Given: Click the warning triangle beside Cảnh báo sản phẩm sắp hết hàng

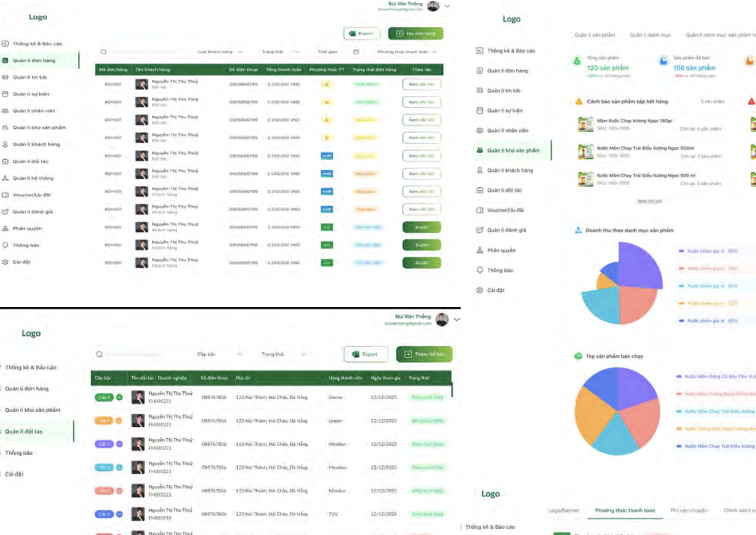Looking at the screenshot, I should click(578, 102).
